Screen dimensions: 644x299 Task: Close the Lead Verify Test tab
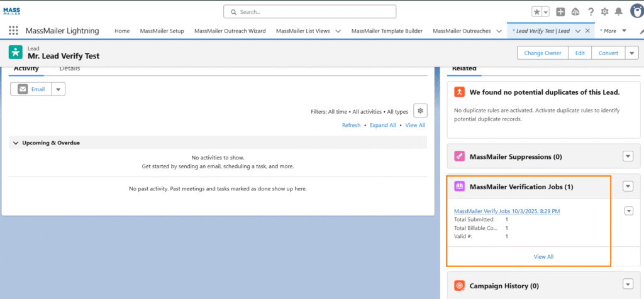[587, 31]
